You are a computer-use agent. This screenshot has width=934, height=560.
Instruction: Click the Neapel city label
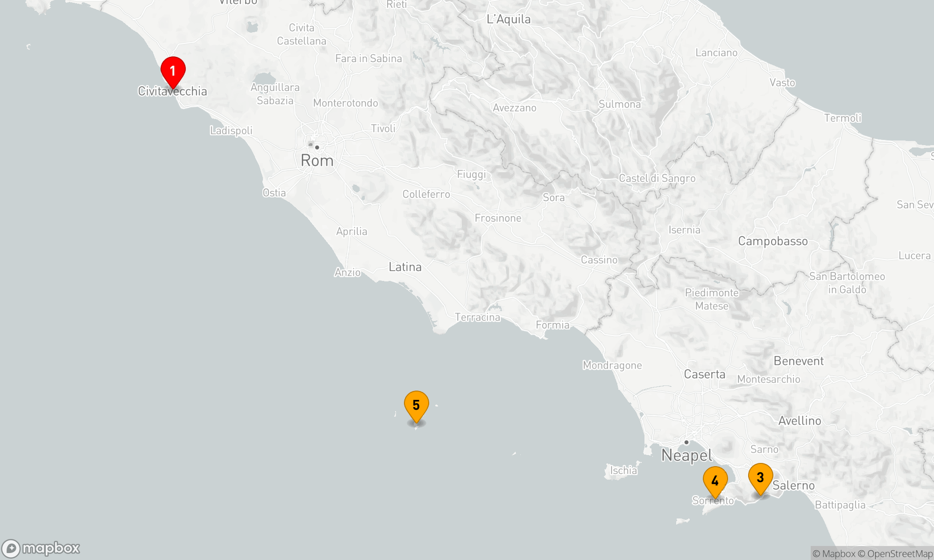click(686, 455)
